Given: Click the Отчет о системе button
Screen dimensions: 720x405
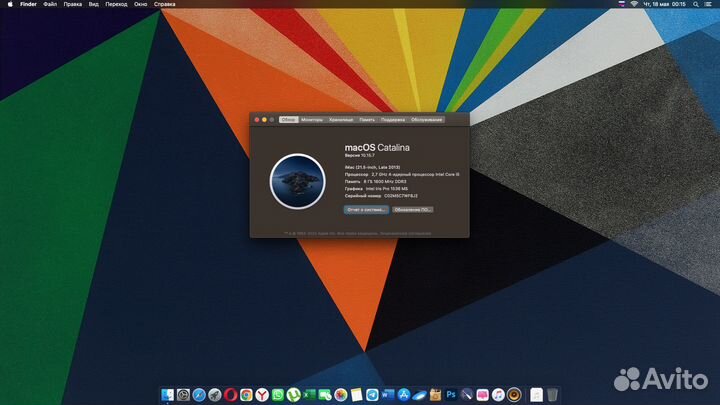Looking at the screenshot, I should [366, 209].
